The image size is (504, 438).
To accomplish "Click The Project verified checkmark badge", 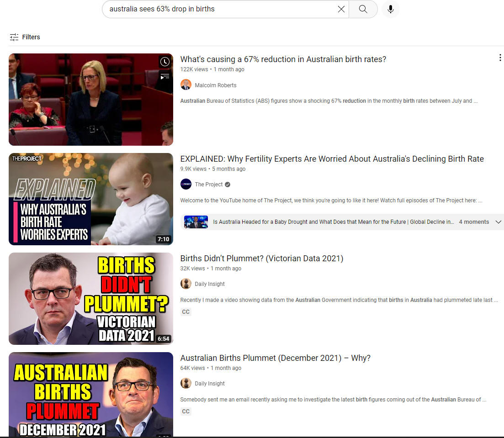I will tap(228, 185).
